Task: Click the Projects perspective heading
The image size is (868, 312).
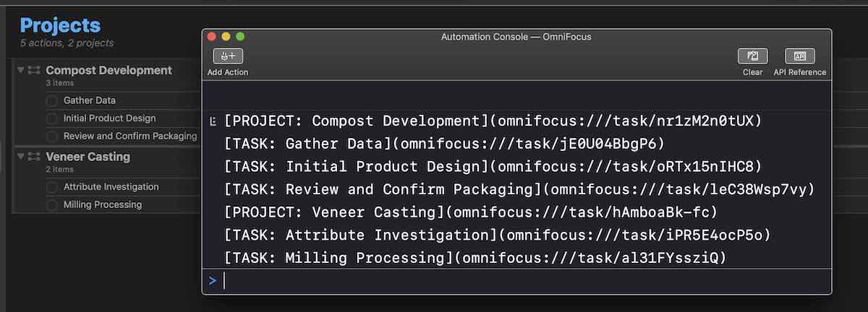Action: 60,26
